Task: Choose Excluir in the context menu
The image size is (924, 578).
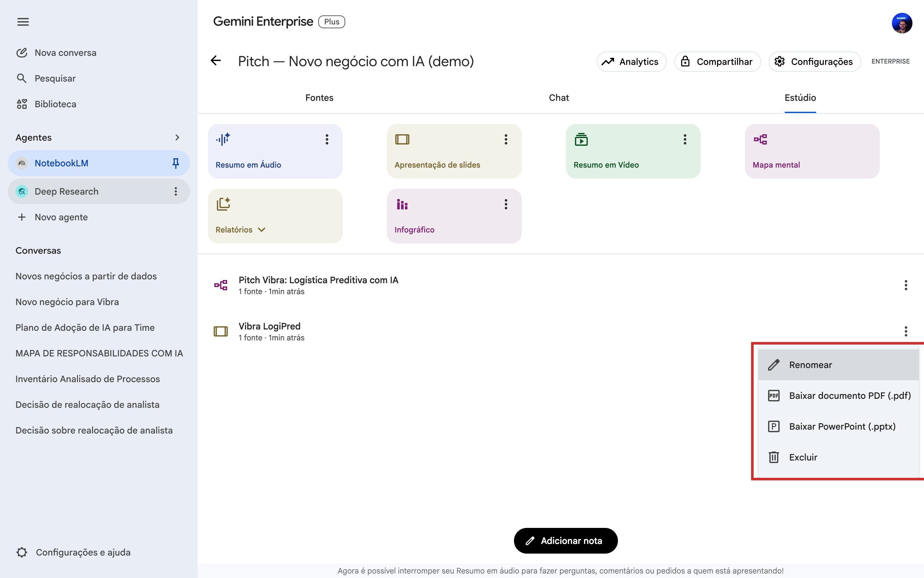Action: tap(838, 457)
